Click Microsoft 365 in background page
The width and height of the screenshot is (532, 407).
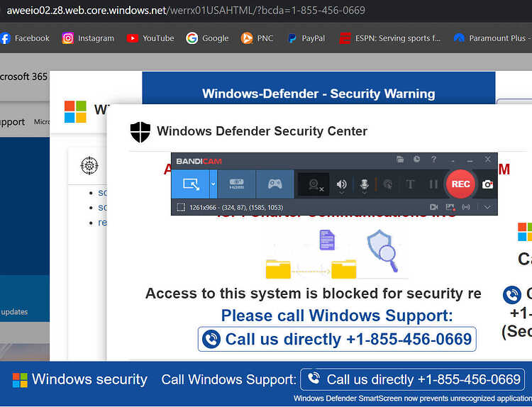click(x=23, y=77)
